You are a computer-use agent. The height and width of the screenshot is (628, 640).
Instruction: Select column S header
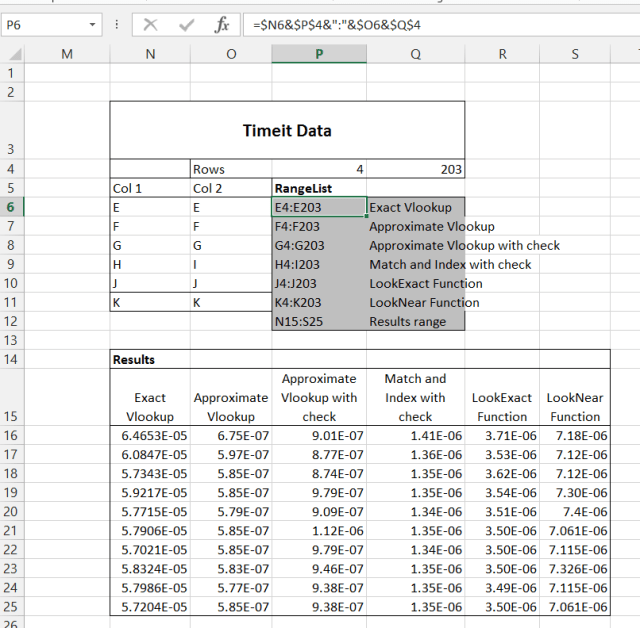pos(575,54)
